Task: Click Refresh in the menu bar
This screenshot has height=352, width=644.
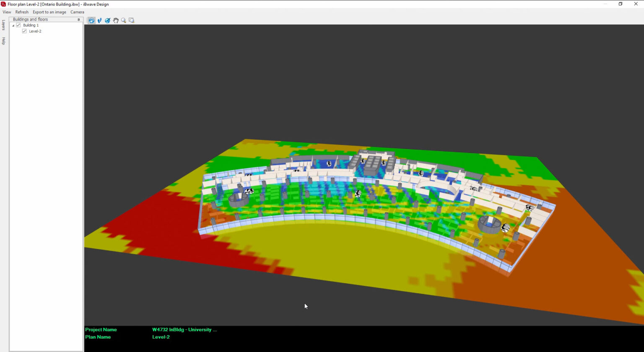Action: [22, 12]
